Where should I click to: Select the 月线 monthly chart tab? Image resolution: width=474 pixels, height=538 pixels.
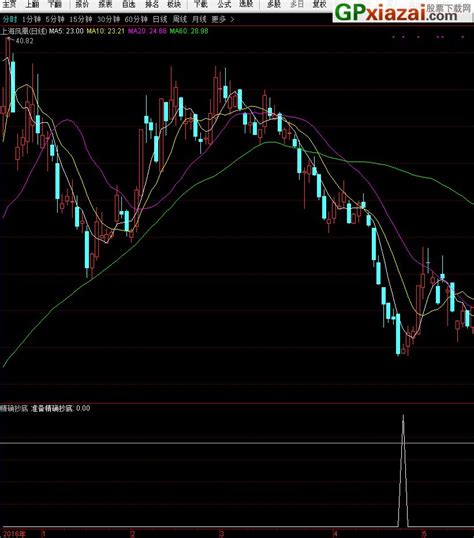199,19
